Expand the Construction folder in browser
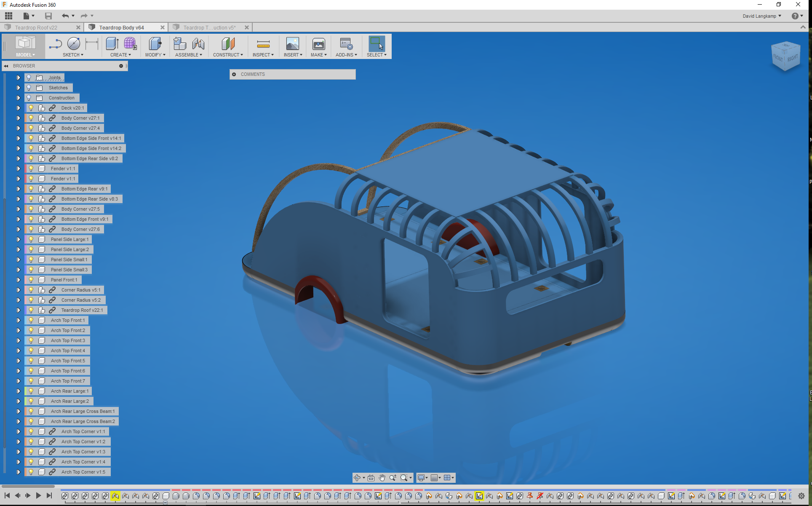This screenshot has height=506, width=812. coord(18,97)
